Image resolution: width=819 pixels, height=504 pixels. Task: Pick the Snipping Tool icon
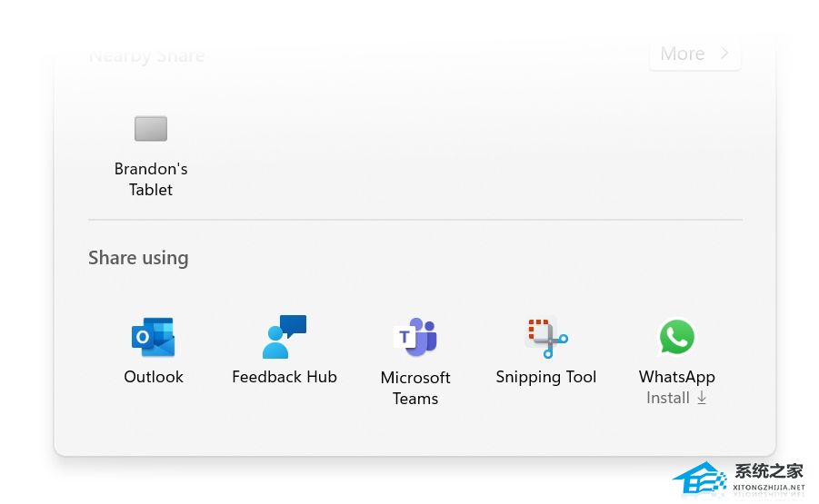point(546,338)
